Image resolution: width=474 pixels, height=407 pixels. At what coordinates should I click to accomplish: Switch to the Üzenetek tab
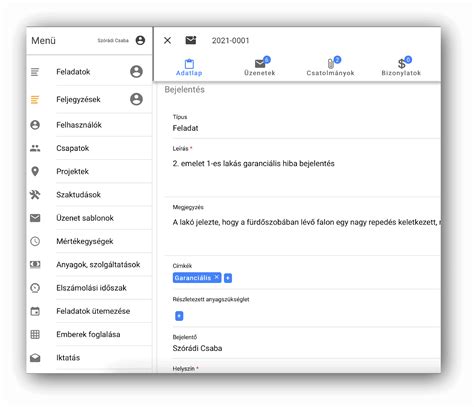[x=260, y=67]
